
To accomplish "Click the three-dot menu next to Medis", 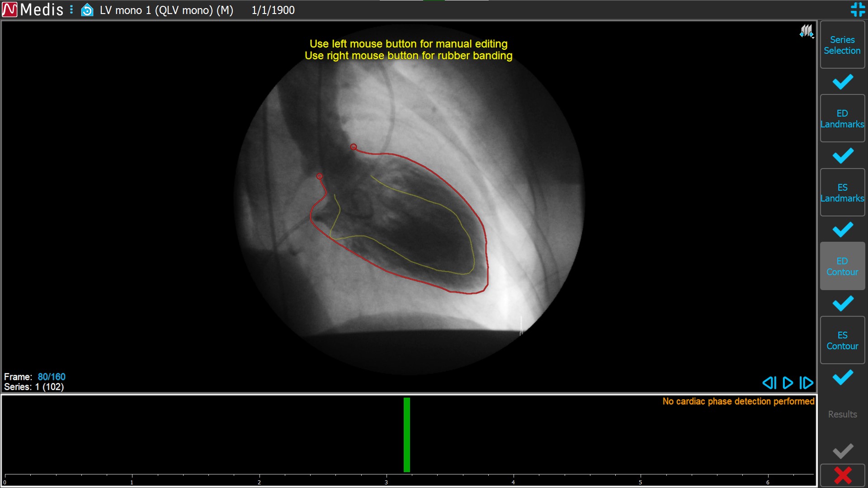I will tap(71, 9).
